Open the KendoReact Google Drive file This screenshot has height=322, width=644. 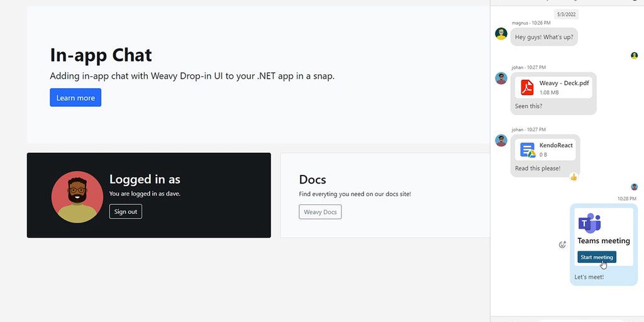click(545, 150)
